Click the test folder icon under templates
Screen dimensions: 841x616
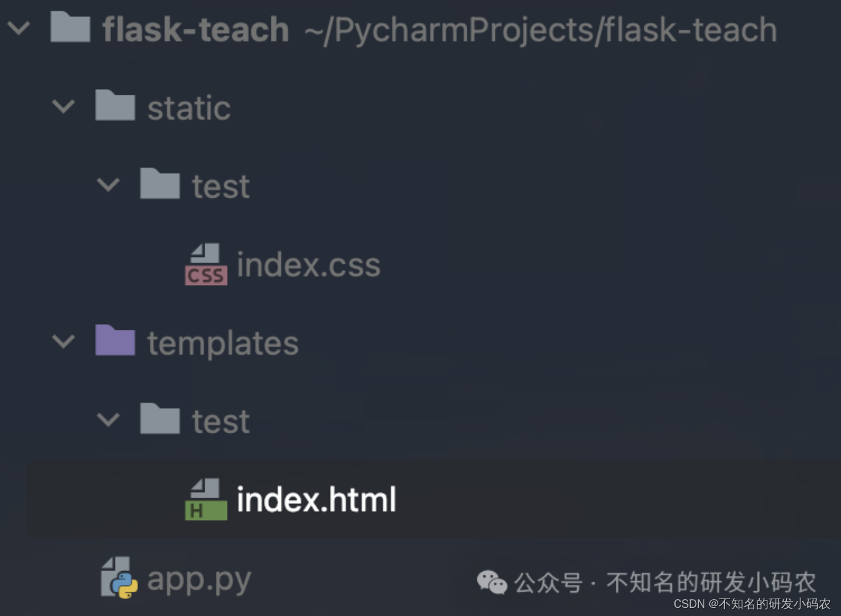point(160,420)
